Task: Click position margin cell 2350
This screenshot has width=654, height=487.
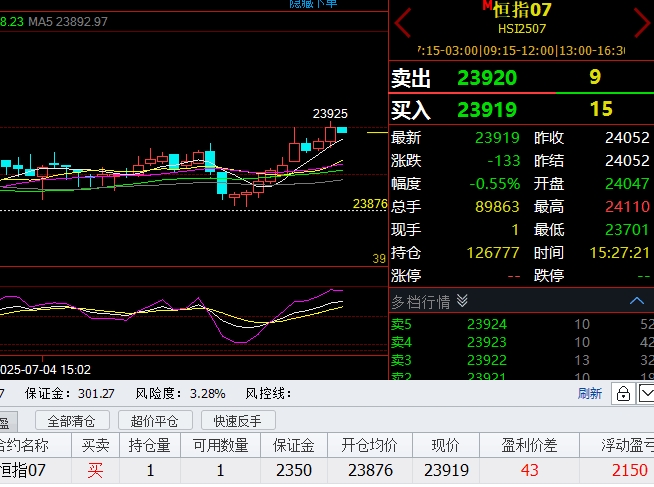Action: tap(294, 470)
